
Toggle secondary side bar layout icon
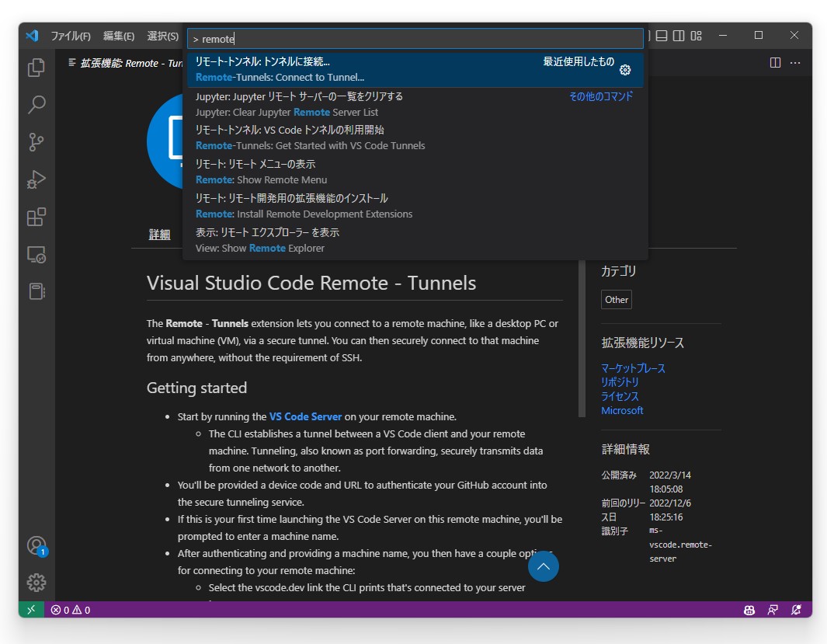click(679, 35)
